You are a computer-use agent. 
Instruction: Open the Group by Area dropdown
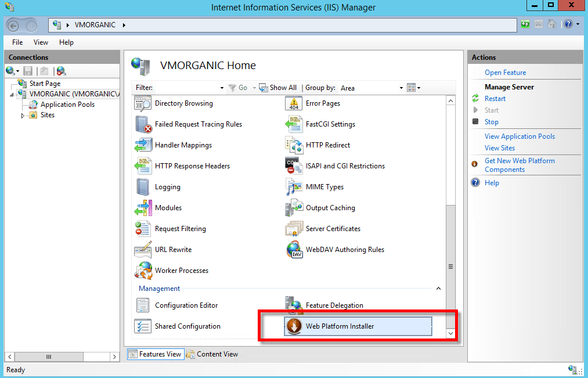click(401, 88)
